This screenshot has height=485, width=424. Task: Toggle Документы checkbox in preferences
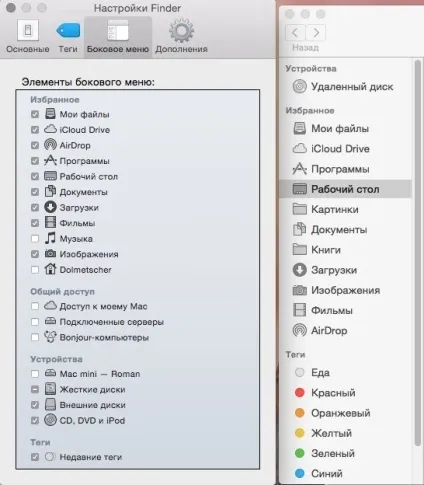tap(35, 192)
